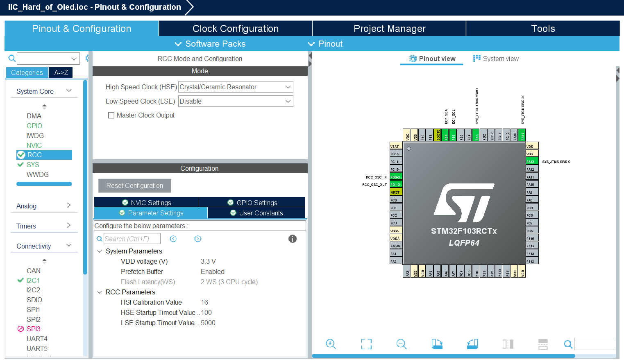Switch to Clock Configuration tab
624x364 pixels.
click(236, 29)
